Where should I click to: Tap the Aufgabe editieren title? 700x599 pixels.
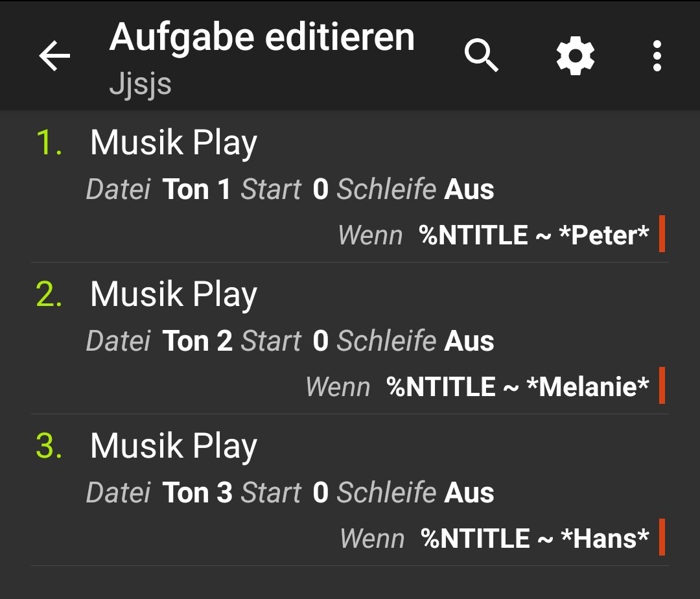(262, 38)
